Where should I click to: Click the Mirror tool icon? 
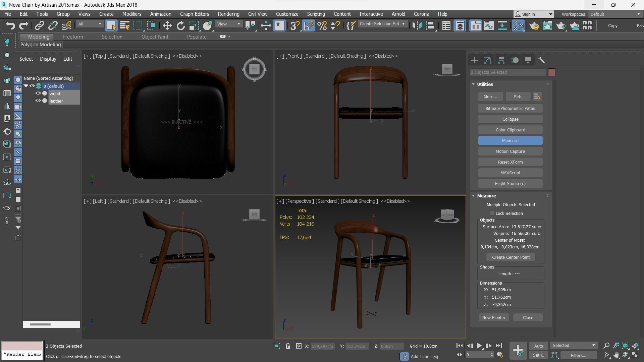tap(417, 25)
